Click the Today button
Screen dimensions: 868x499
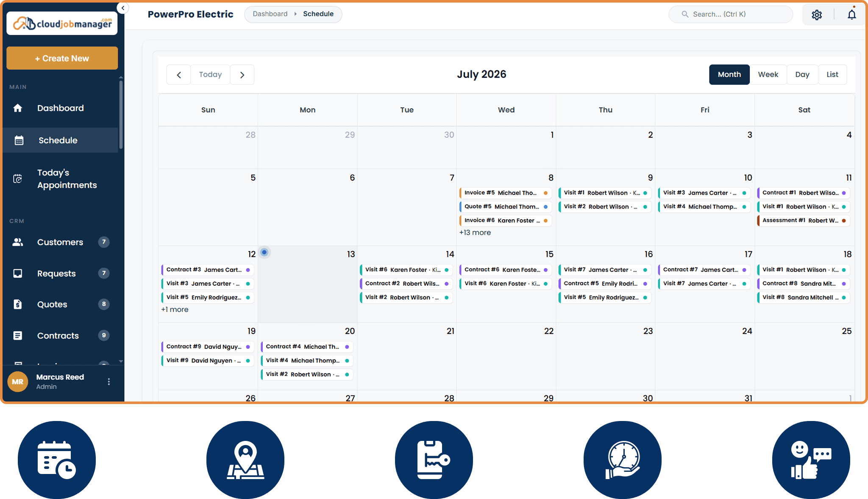click(x=210, y=75)
